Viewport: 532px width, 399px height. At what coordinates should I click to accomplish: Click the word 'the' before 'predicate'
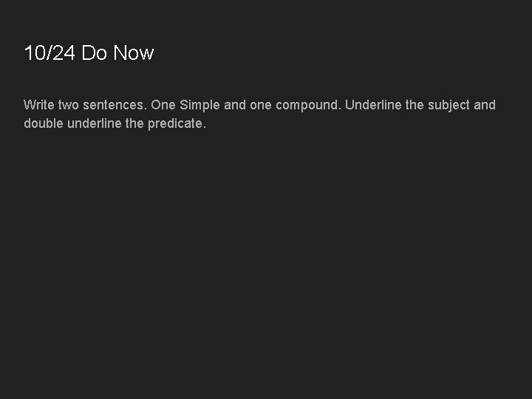[x=134, y=123]
